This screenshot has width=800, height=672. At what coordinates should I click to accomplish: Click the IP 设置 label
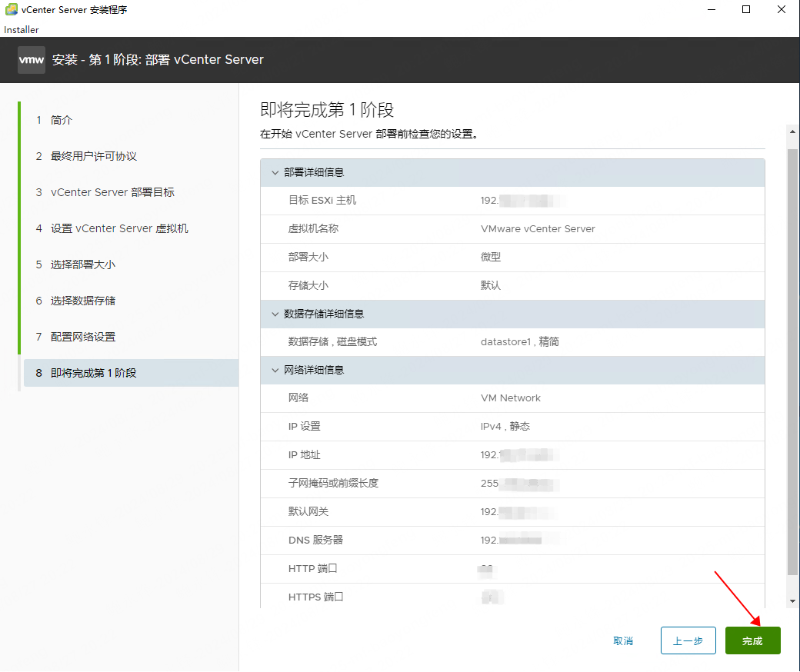tap(304, 426)
